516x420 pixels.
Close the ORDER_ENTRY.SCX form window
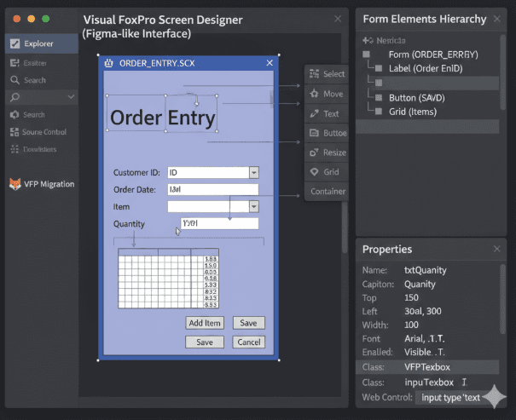[270, 63]
